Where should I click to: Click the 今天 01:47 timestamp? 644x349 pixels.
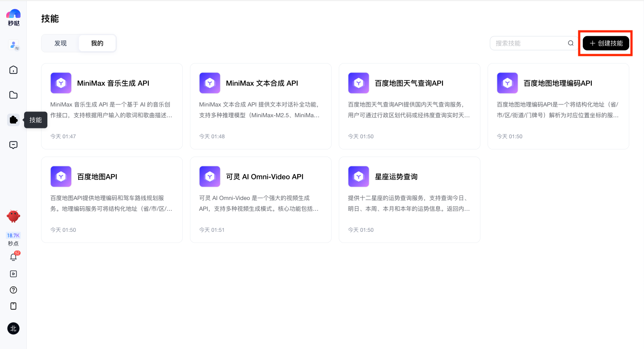[x=63, y=136]
